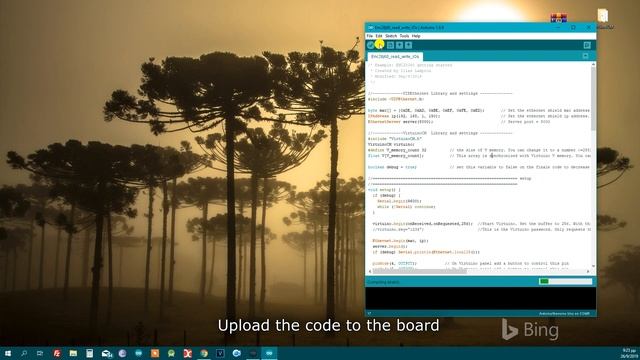The width and height of the screenshot is (640, 360).
Task: Open the desktop shortcut icon beside the folder
Action: pos(558,17)
